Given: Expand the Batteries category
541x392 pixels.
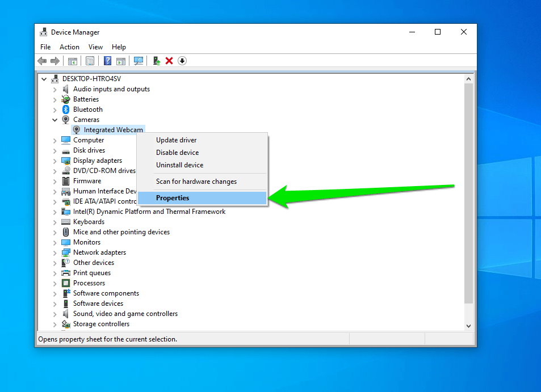Looking at the screenshot, I should pyautogui.click(x=55, y=100).
